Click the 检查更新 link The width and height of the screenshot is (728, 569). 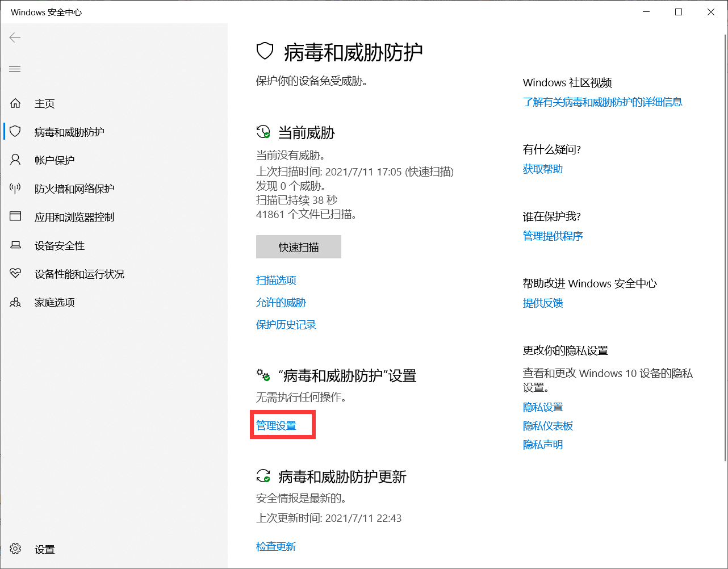pyautogui.click(x=276, y=546)
